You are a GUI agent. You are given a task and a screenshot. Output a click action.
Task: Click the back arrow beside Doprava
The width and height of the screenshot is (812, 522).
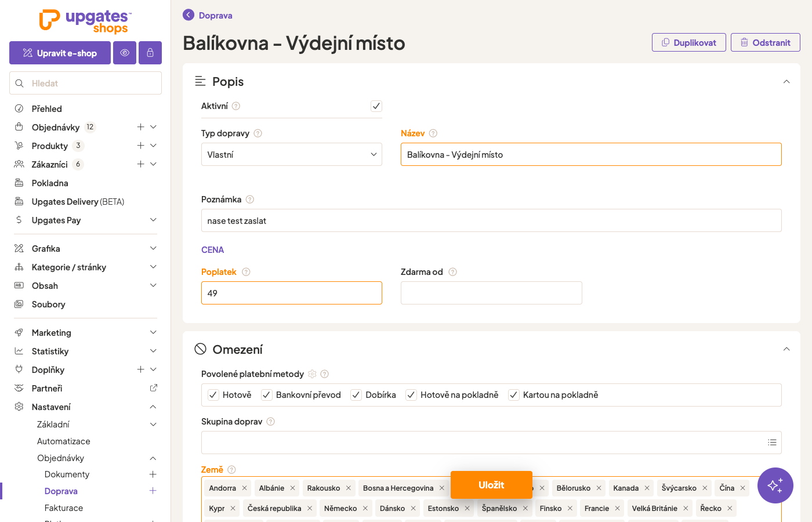coord(188,15)
